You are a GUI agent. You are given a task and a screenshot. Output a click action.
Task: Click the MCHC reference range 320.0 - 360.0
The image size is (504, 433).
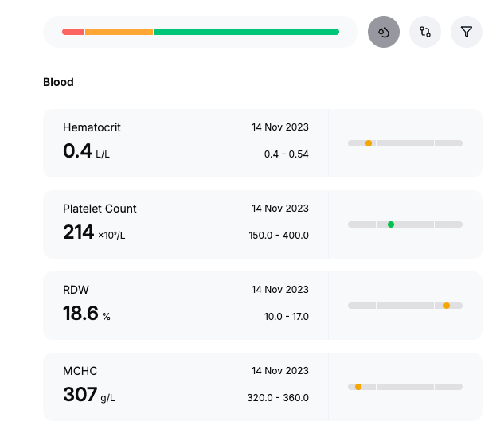point(278,398)
